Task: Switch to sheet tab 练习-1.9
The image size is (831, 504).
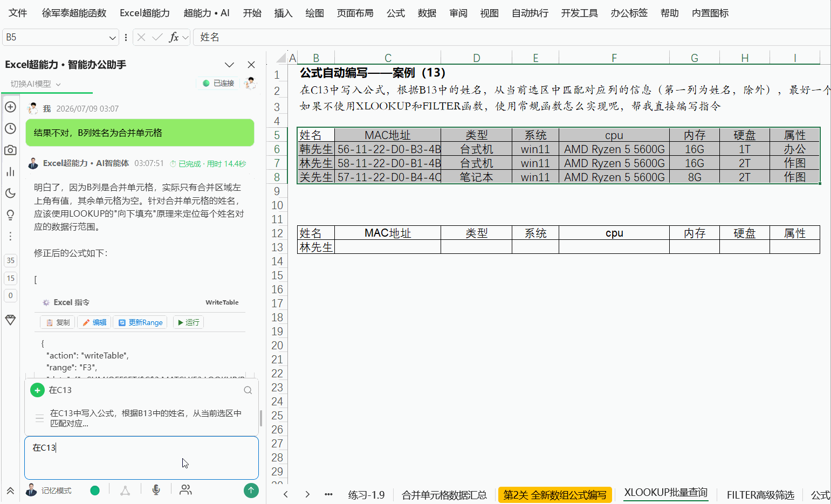Action: pos(366,495)
